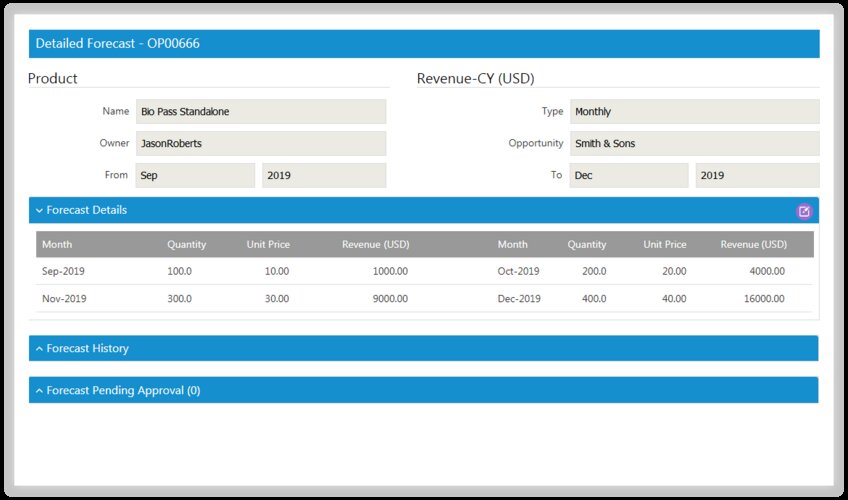The image size is (848, 500).
Task: Open the From year 2019 field
Action: [324, 175]
